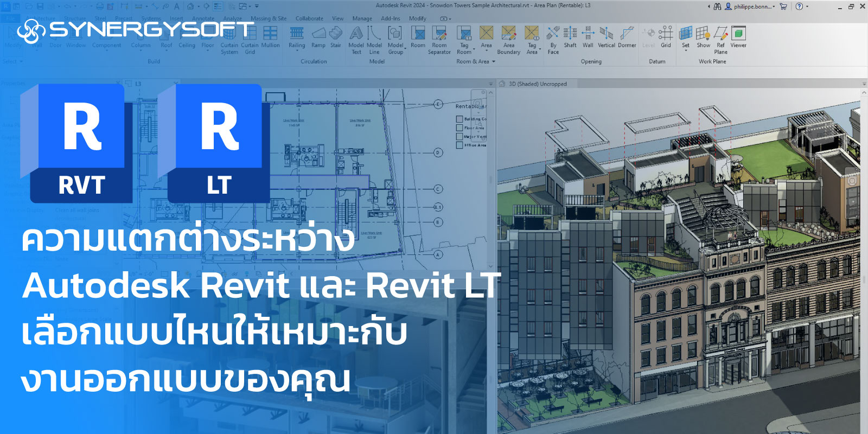The image size is (868, 434).
Task: Select the Room Separator tool
Action: pos(439,40)
